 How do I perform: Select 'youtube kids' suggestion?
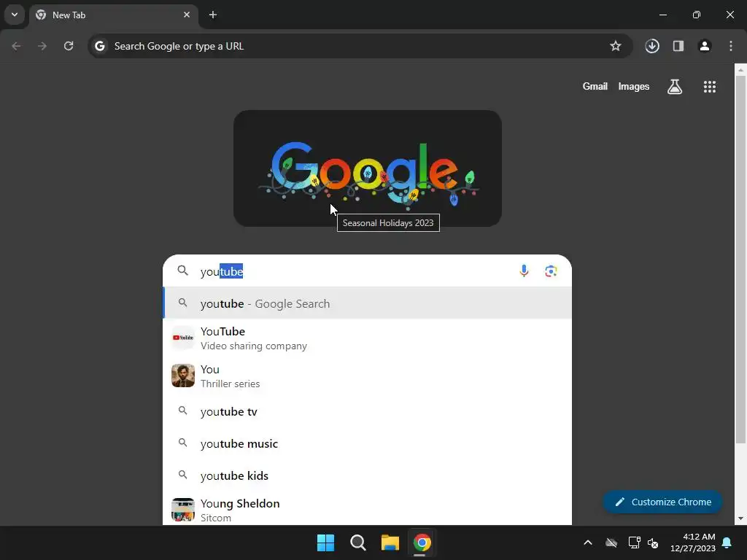(x=368, y=475)
